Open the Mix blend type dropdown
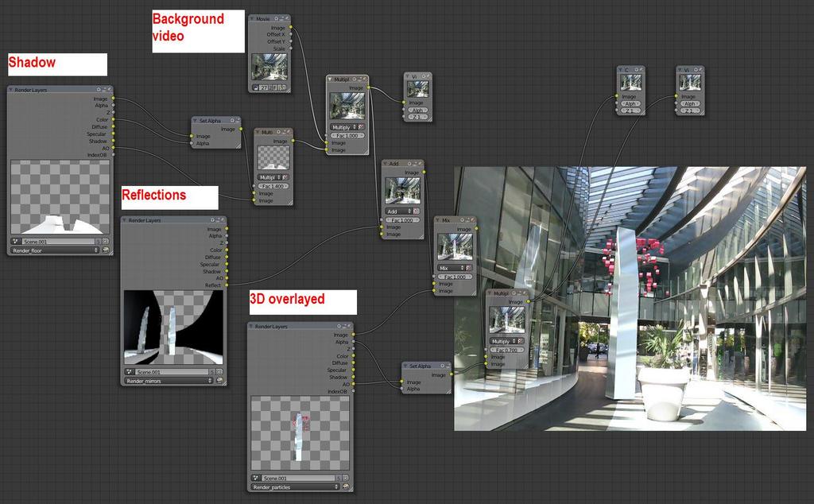The image size is (814, 504). click(452, 268)
